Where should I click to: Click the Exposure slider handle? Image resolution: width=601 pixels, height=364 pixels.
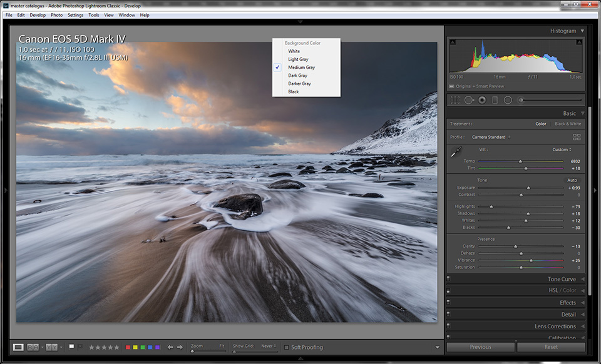[528, 188]
